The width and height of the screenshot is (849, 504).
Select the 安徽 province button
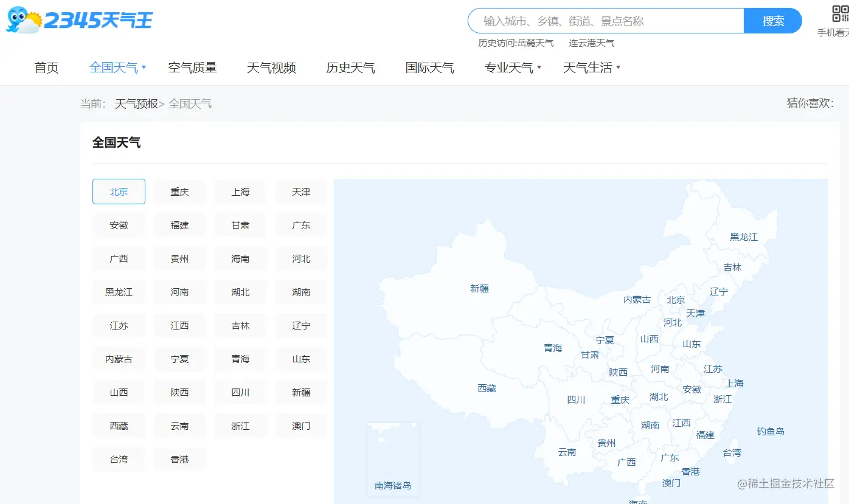point(119,225)
